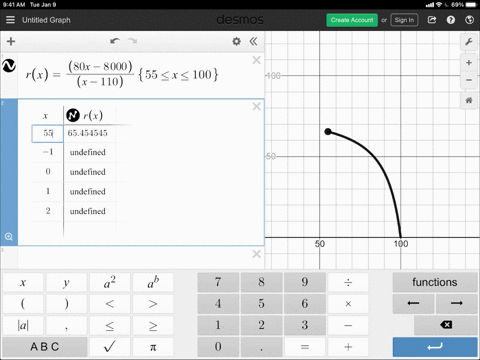Move cursor left with arrow key
480x360 pixels.
tap(413, 304)
